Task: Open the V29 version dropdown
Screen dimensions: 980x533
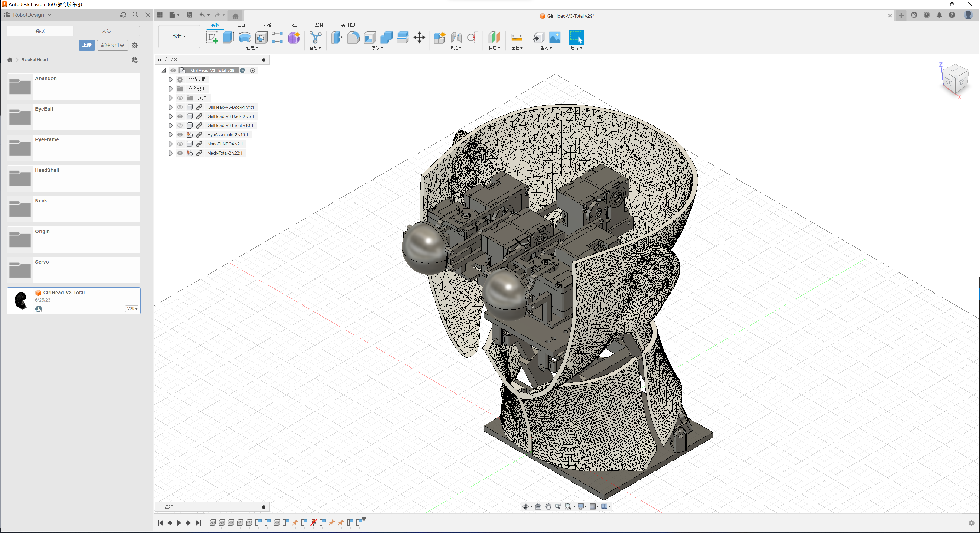Action: pos(132,308)
